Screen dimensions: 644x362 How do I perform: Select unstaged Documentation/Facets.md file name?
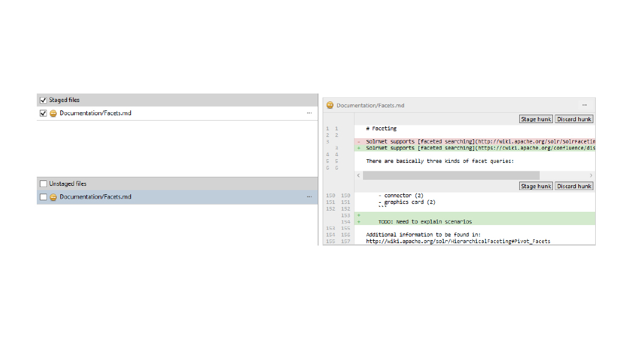95,197
